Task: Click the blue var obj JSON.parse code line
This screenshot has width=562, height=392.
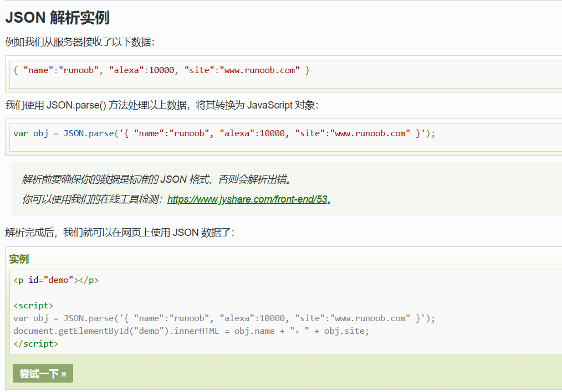Action: [x=224, y=133]
